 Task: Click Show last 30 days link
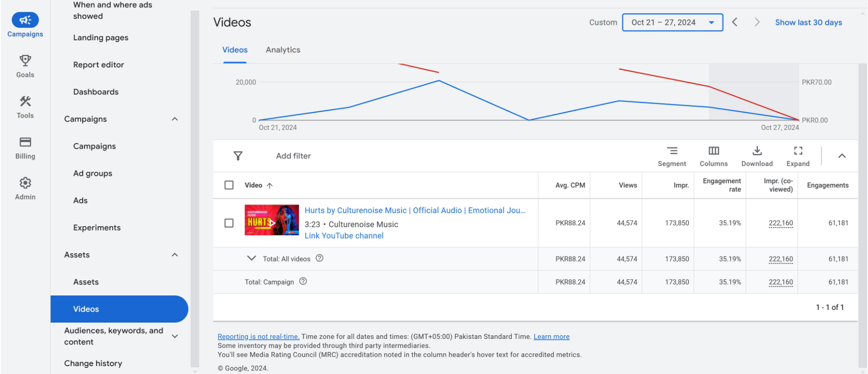click(x=808, y=22)
